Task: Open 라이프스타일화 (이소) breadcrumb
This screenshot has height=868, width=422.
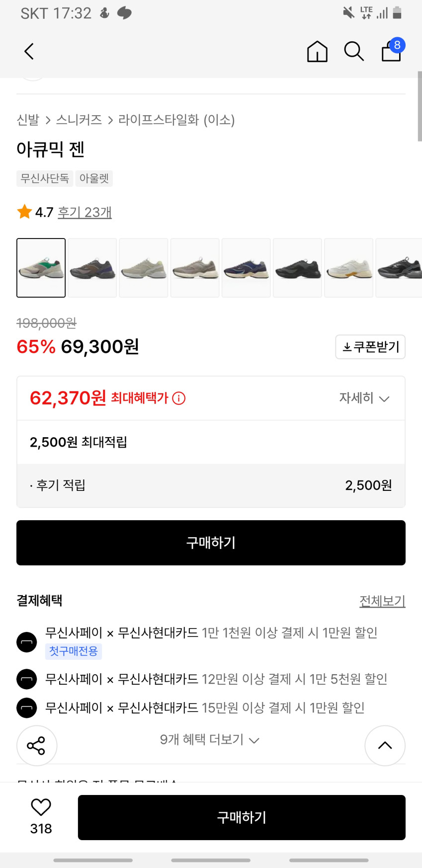Action: tap(176, 120)
